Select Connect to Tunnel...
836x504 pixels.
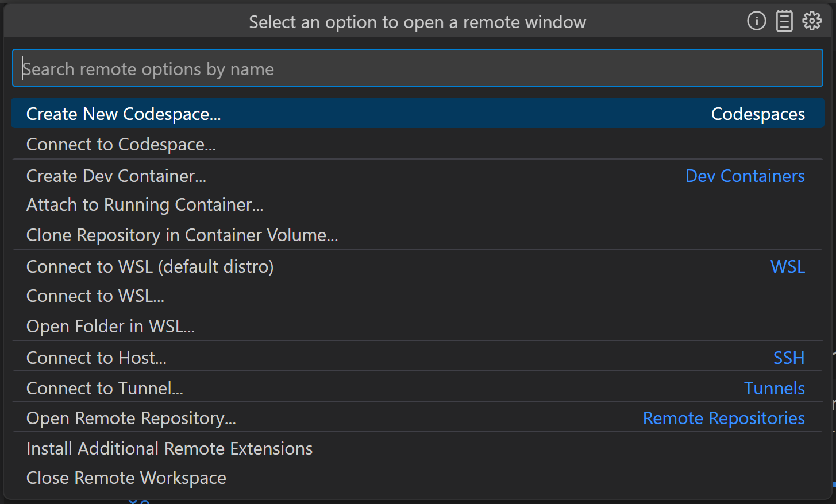(x=418, y=387)
